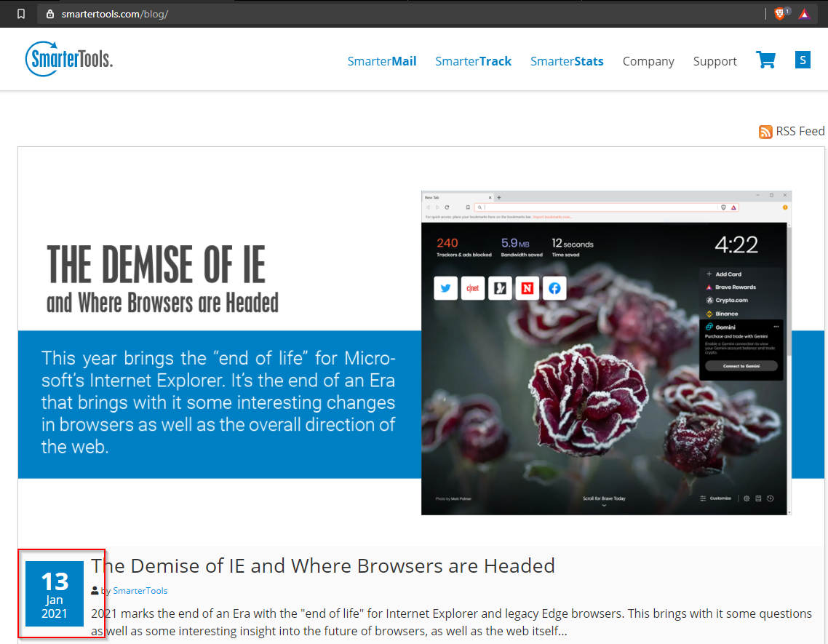This screenshot has width=828, height=644.
Task: Click the 13 Jan 2021 date badge
Action: click(x=55, y=593)
